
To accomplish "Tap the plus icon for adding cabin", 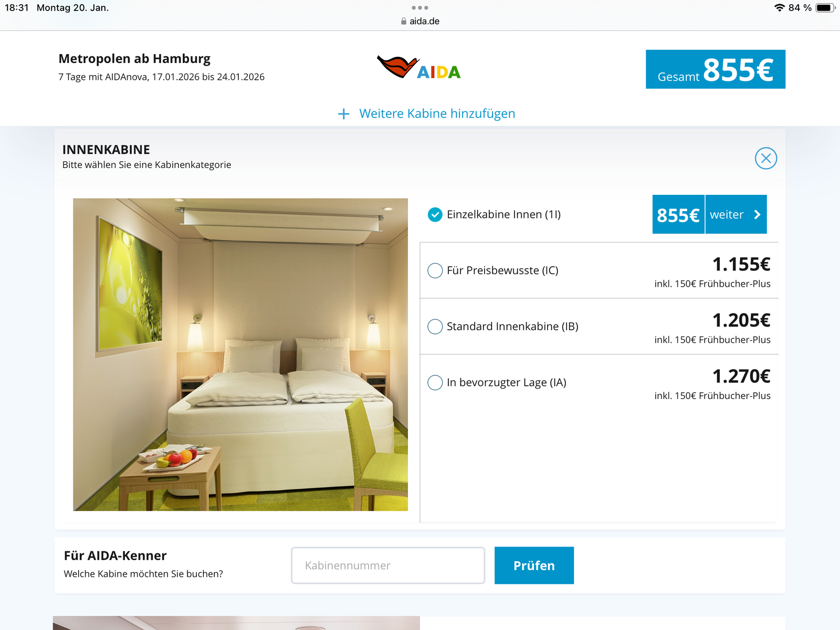I will pyautogui.click(x=344, y=114).
